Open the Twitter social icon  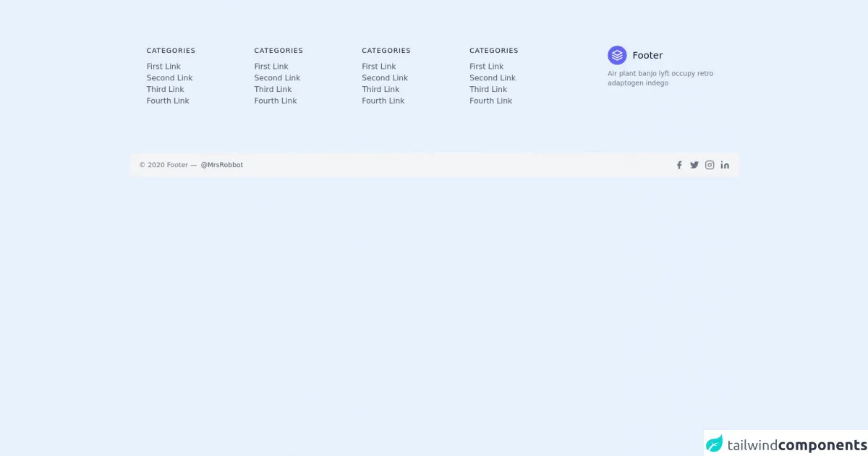pyautogui.click(x=694, y=165)
